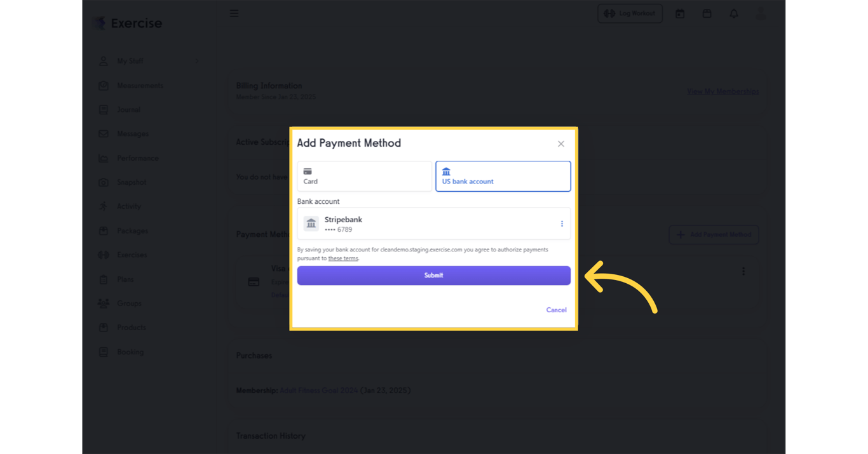Open the user profile avatar
Image resolution: width=868 pixels, height=454 pixels.
click(x=761, y=13)
